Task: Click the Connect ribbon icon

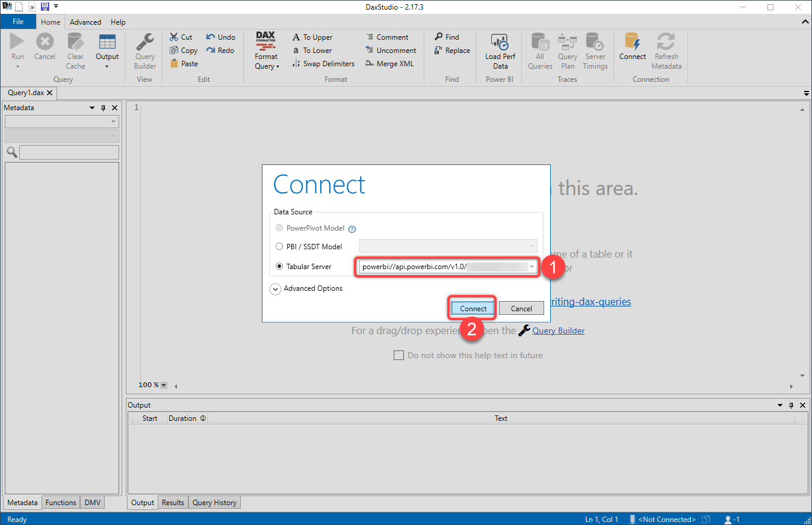Action: (633, 42)
